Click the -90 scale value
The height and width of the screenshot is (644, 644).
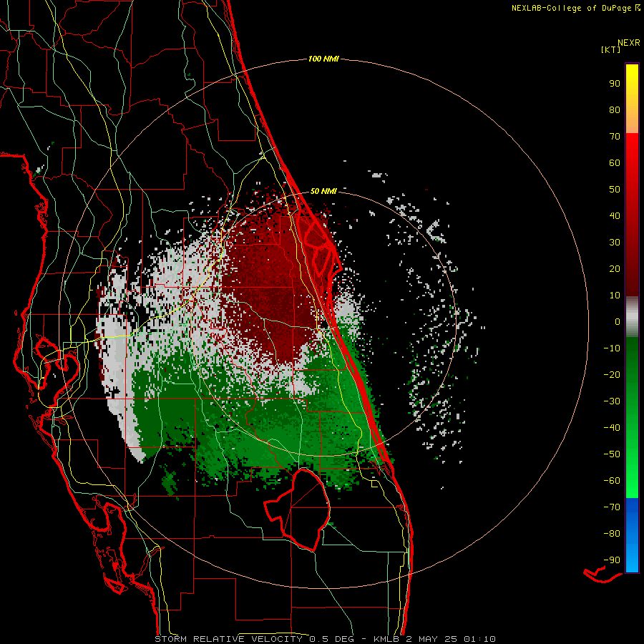pyautogui.click(x=612, y=560)
